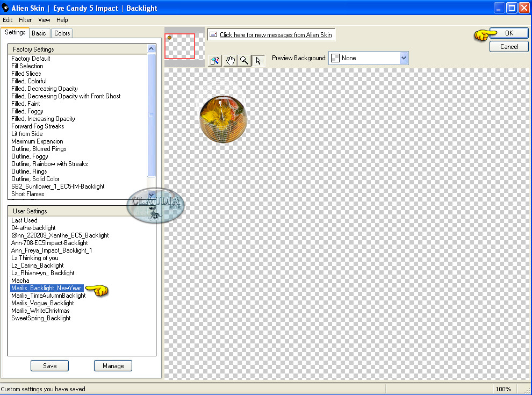
Task: Toggle the Show Original preview button
Action: (x=215, y=60)
